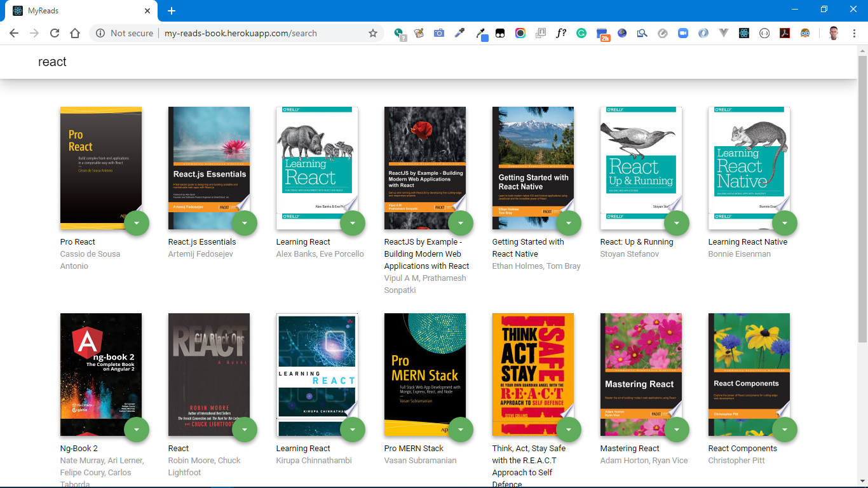Open the WhatFont f? extension

561,33
